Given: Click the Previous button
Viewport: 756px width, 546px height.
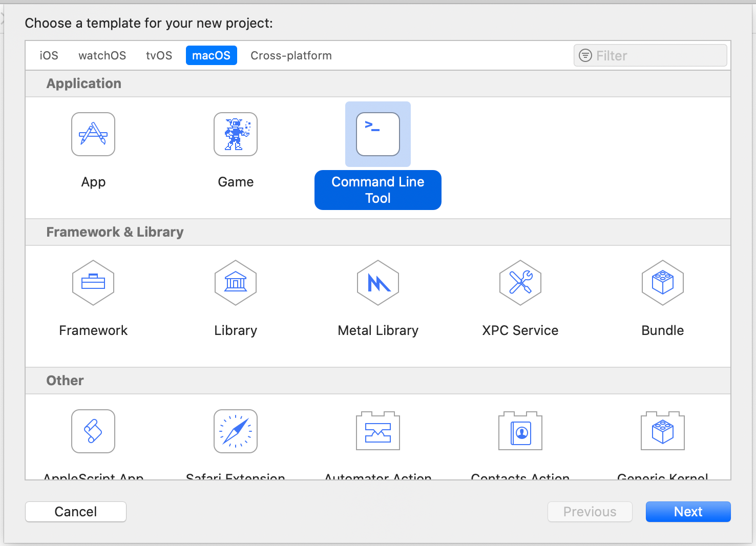Looking at the screenshot, I should pyautogui.click(x=590, y=512).
